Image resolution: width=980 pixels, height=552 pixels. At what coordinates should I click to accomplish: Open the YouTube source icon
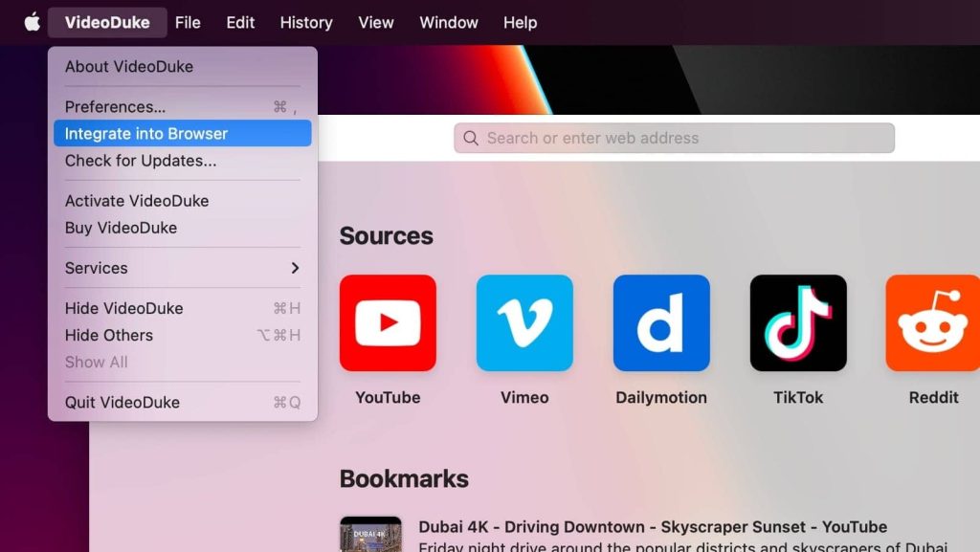tap(388, 322)
